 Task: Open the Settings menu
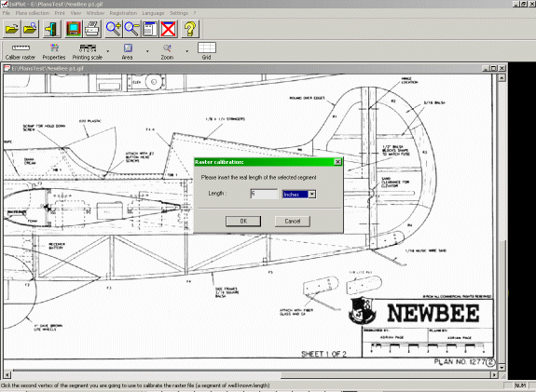pyautogui.click(x=179, y=13)
